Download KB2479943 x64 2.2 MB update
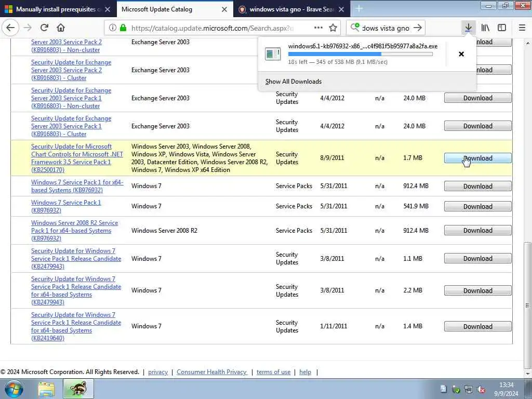The width and height of the screenshot is (532, 399). click(478, 291)
